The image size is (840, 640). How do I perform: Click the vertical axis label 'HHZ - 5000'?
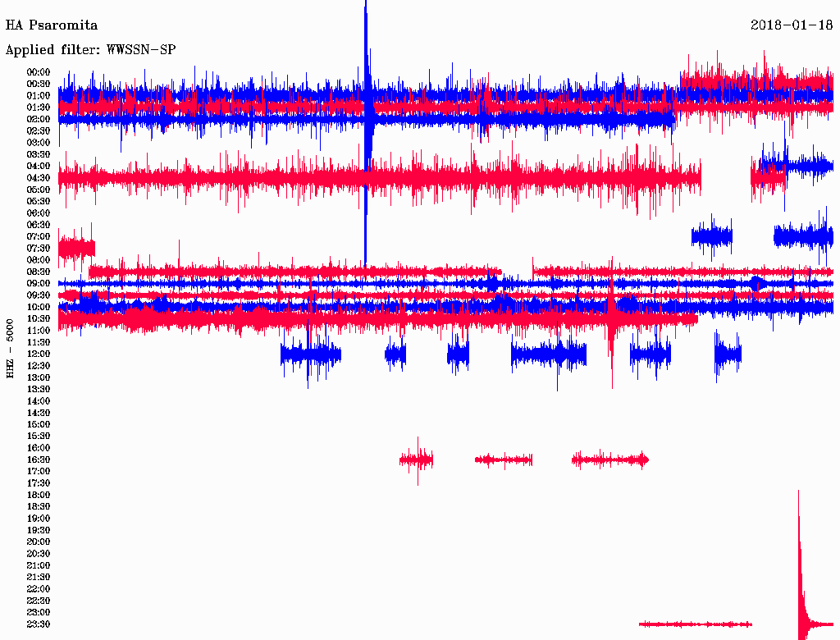point(10,349)
